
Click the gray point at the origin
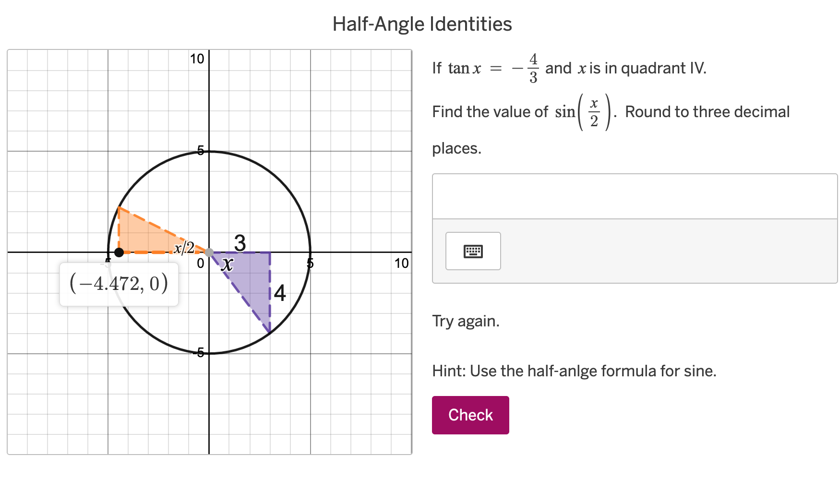point(209,252)
